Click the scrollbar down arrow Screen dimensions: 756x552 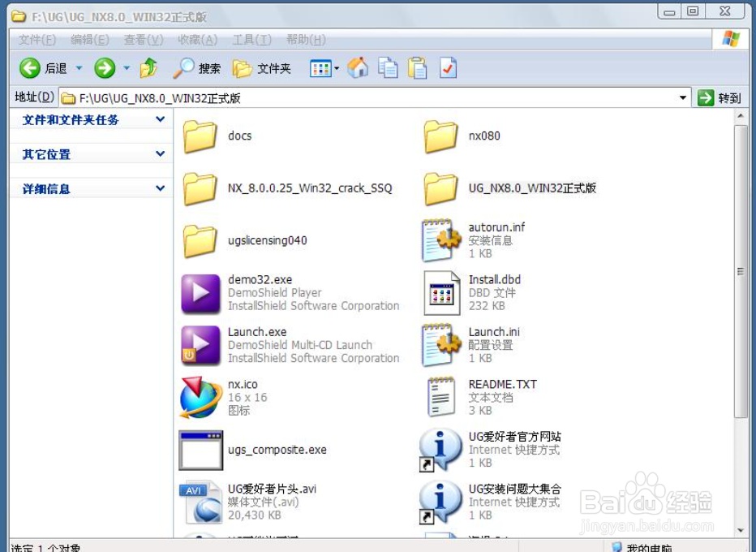tap(741, 530)
